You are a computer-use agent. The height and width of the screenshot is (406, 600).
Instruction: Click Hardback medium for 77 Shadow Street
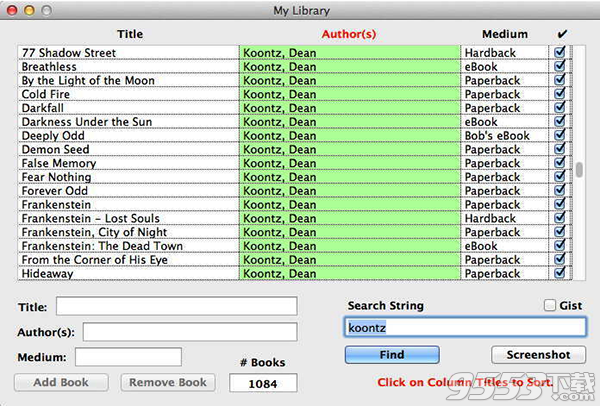505,52
